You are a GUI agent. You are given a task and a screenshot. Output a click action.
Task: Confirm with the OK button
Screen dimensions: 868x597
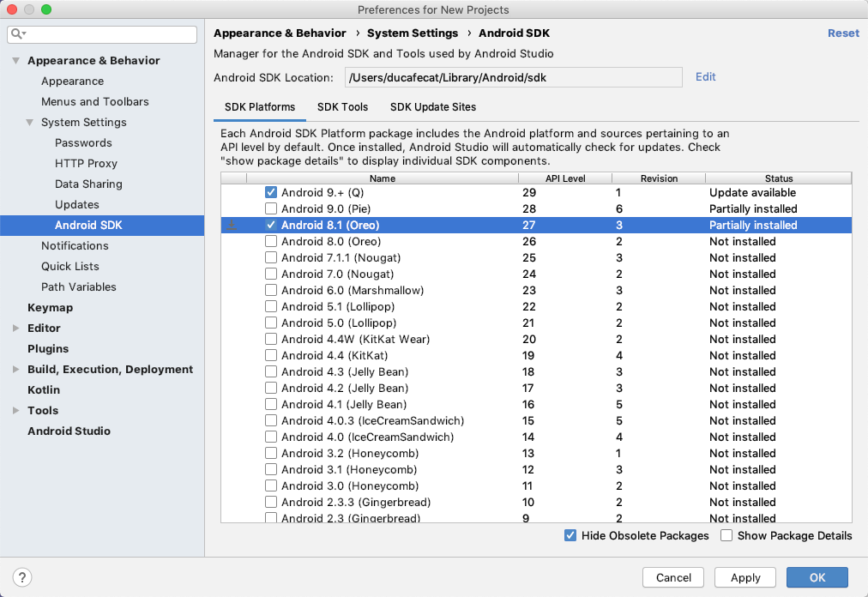tap(817, 577)
